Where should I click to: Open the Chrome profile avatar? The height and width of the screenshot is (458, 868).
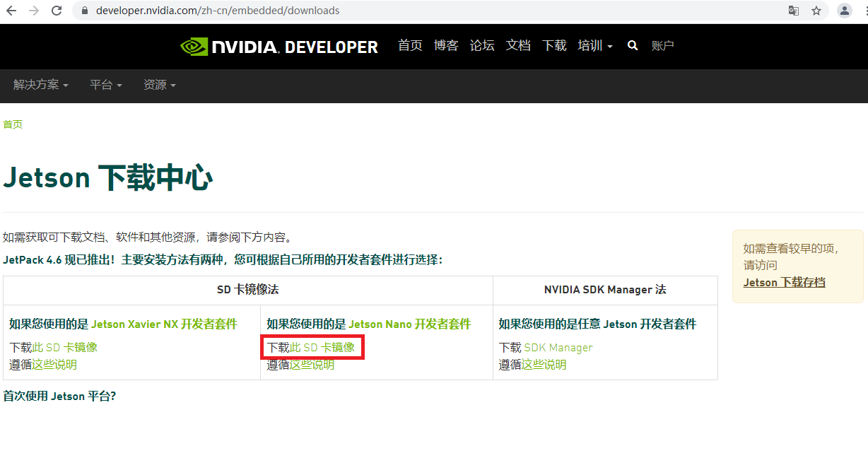(844, 11)
